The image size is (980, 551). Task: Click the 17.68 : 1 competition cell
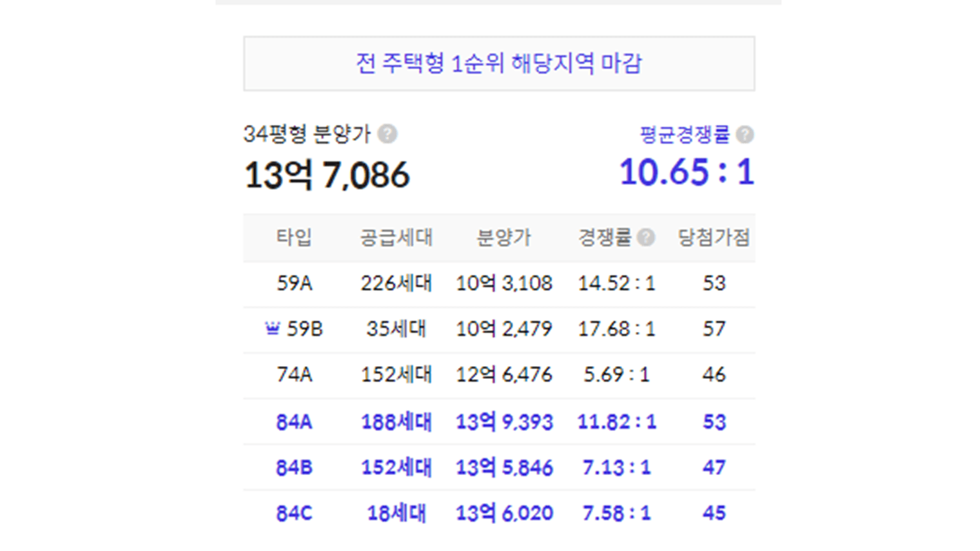tap(616, 329)
